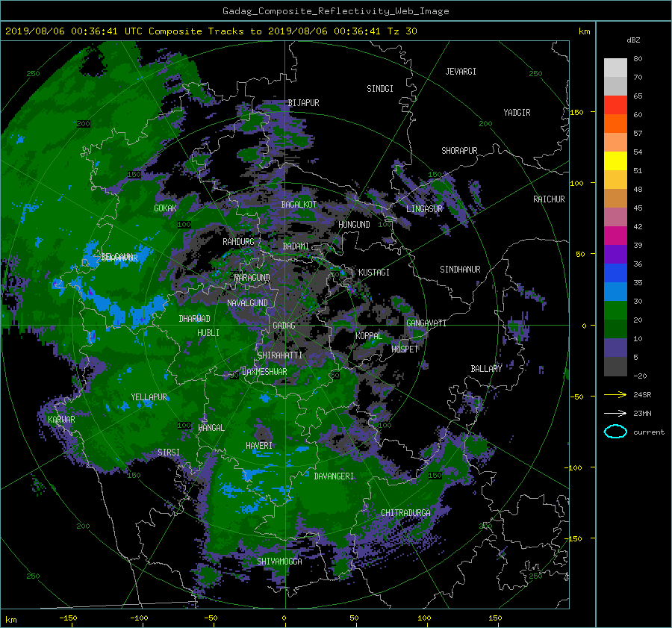Viewport: 672px width, 628px height.
Task: Click the grey -20 to 5 dBZ swatch
Action: pos(615,367)
